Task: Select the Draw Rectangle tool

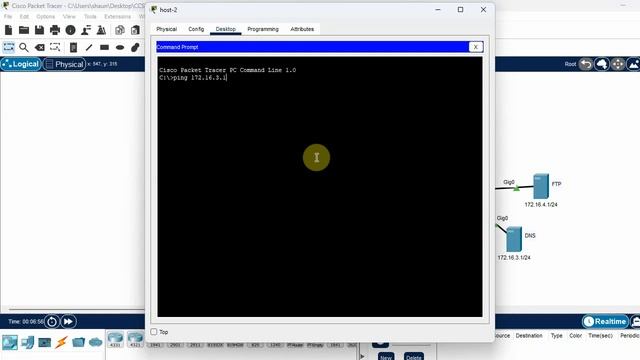Action: click(x=104, y=47)
